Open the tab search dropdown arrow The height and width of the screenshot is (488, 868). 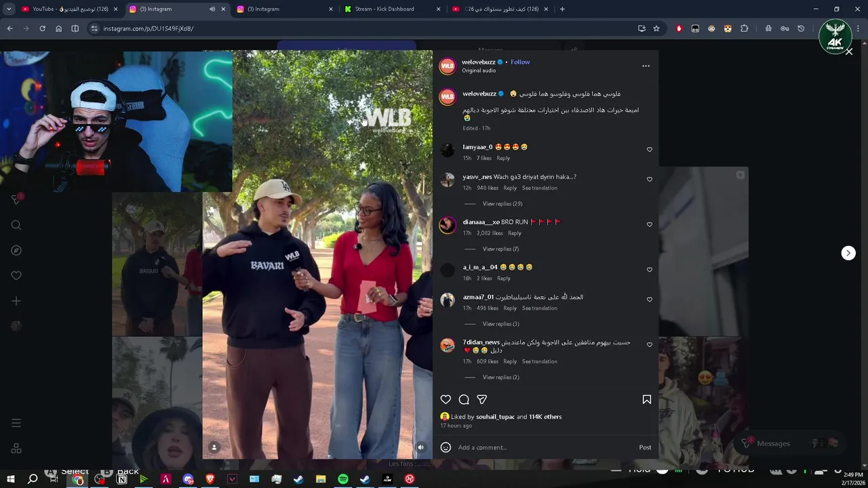9,9
